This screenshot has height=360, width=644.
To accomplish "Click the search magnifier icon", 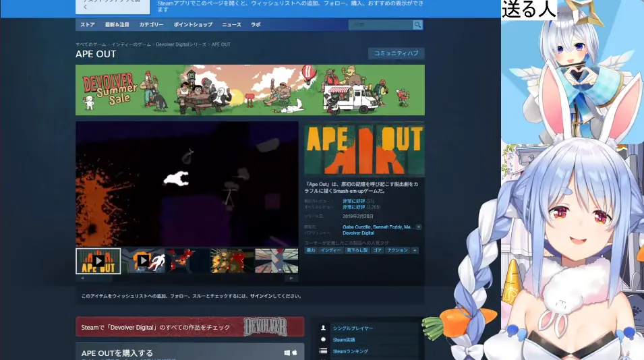I will [417, 25].
